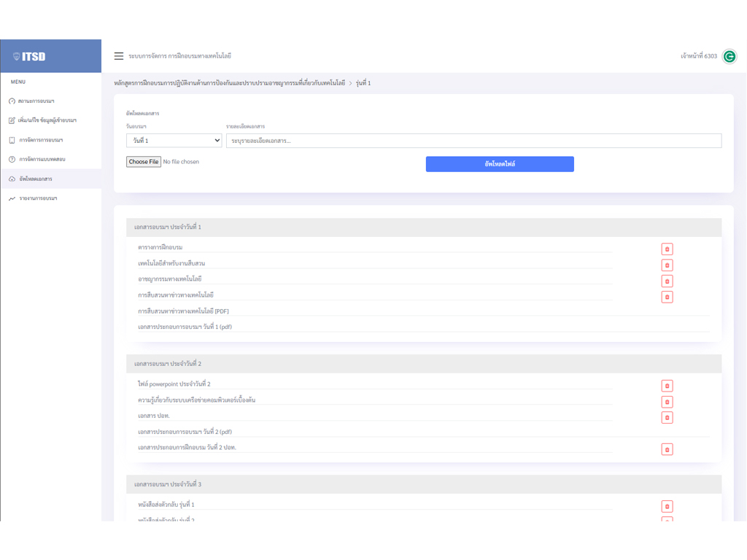Toggle the hamburger sidebar menu icon
This screenshot has height=560, width=747.
119,56
